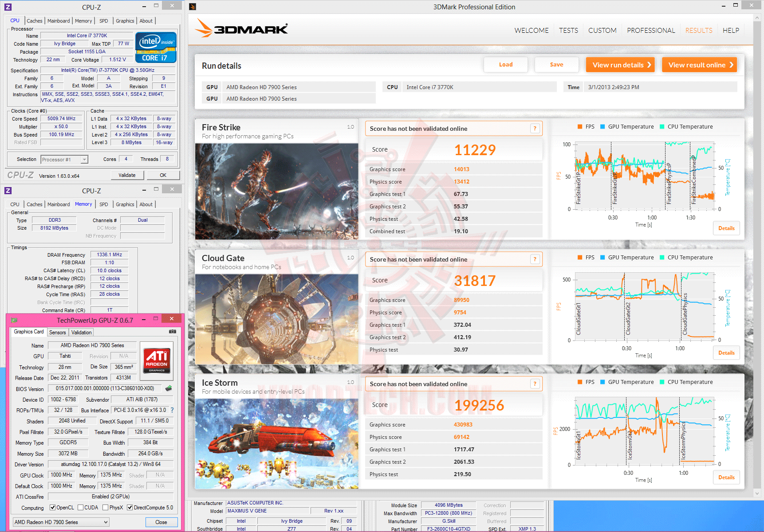Open the Fire Strike validation help question mark
This screenshot has height=532, width=764.
click(x=535, y=129)
